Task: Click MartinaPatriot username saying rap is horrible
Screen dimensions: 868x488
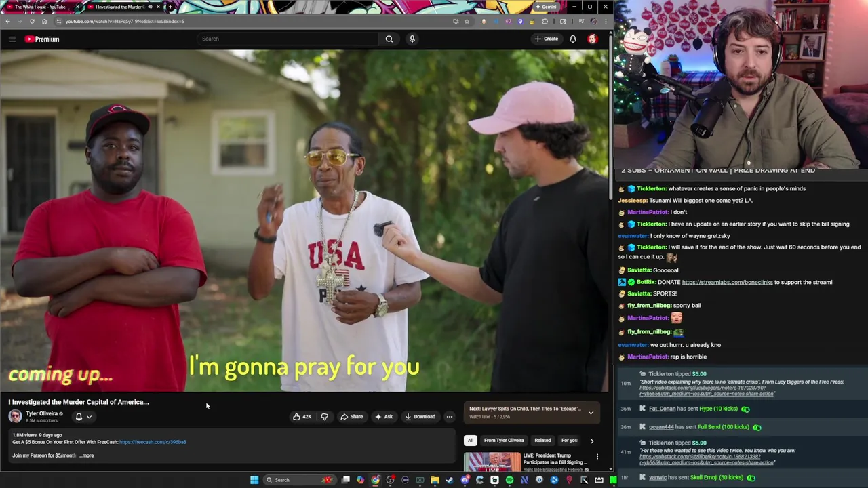Action: [x=648, y=357]
